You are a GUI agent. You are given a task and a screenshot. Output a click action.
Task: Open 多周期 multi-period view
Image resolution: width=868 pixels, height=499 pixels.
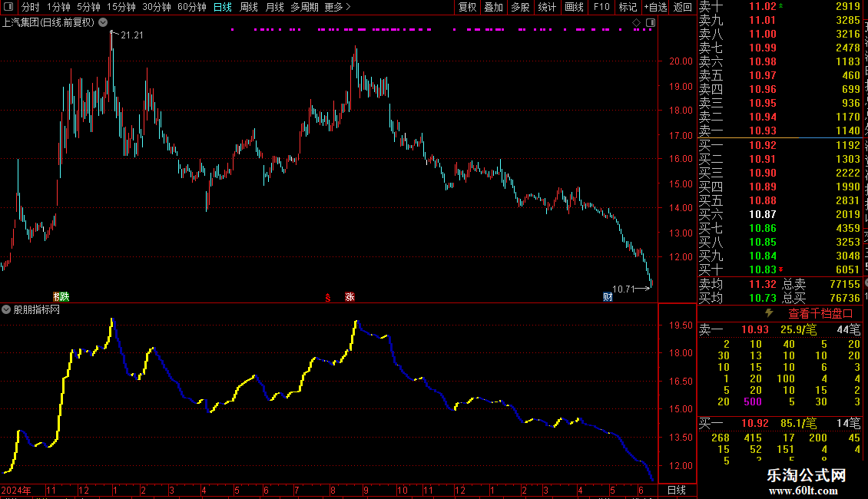click(x=304, y=7)
